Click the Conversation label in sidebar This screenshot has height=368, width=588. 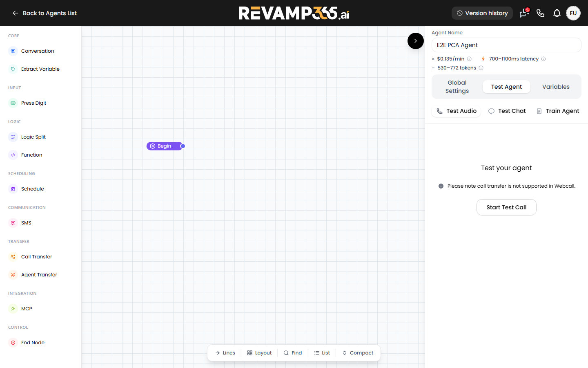pos(38,51)
